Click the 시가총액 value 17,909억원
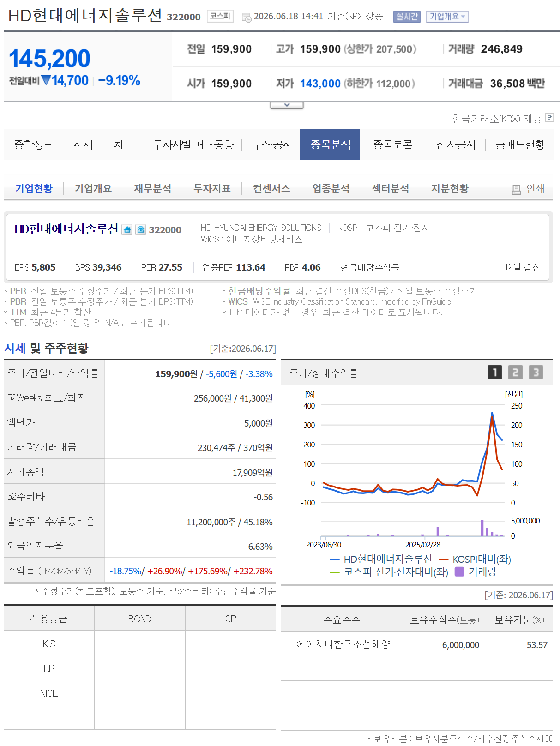560x746 pixels. pos(253,472)
